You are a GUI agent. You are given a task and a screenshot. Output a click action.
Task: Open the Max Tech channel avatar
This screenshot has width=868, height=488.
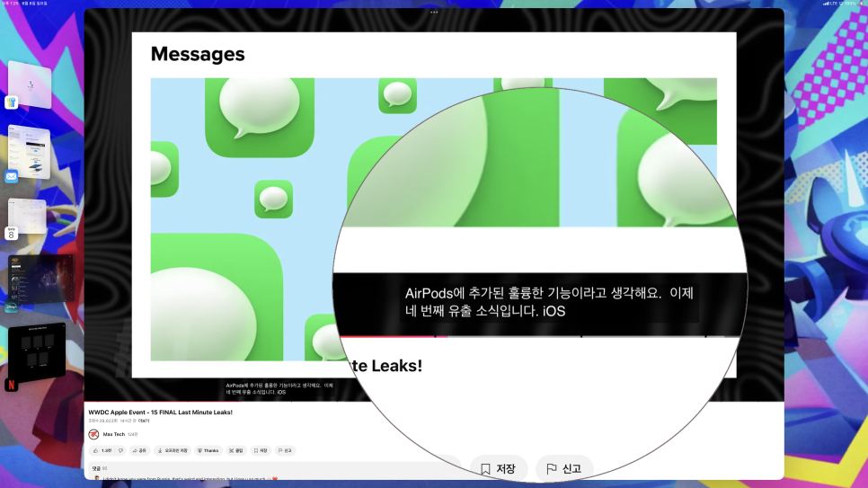pos(93,434)
